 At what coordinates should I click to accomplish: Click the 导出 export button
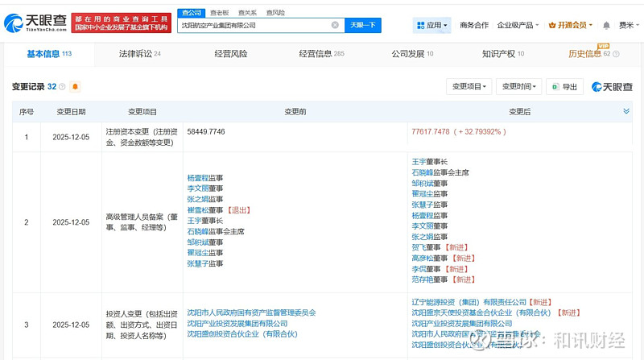pos(565,87)
